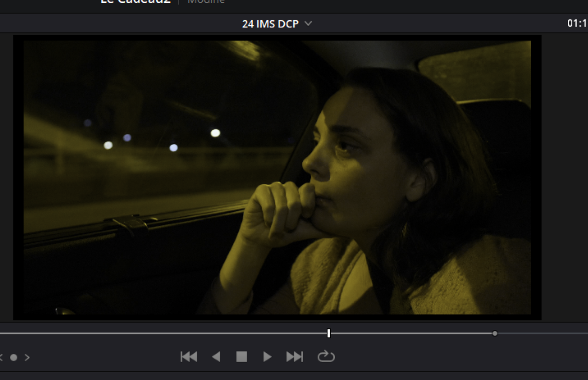Click the white playhead on the scrubber
The image size is (588, 380).
tap(329, 333)
